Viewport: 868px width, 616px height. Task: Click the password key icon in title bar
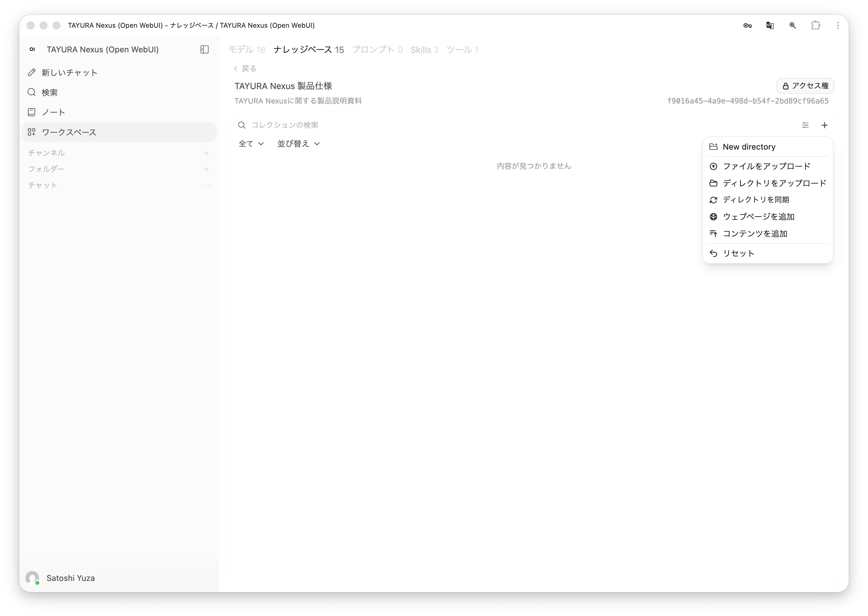tap(747, 25)
